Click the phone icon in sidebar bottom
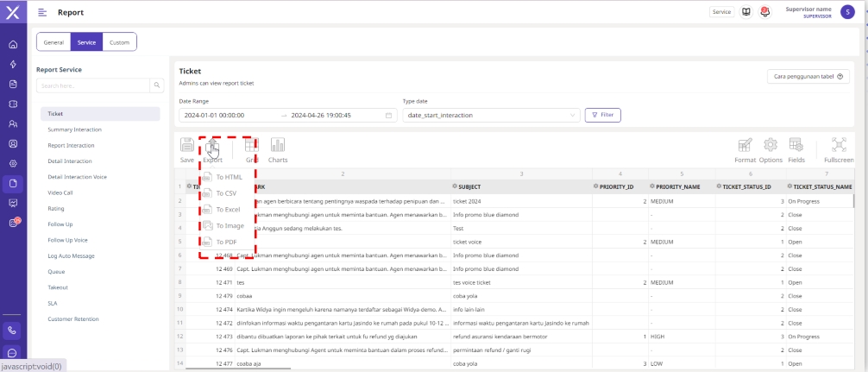This screenshot has height=372, width=868. pos(13,330)
